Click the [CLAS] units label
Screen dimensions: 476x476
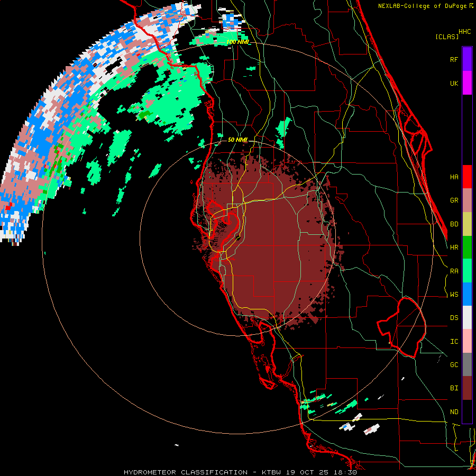447,36
